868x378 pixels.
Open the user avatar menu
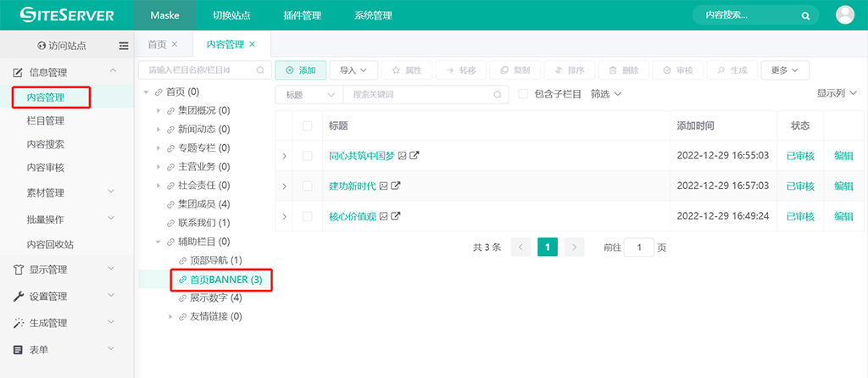[x=845, y=15]
